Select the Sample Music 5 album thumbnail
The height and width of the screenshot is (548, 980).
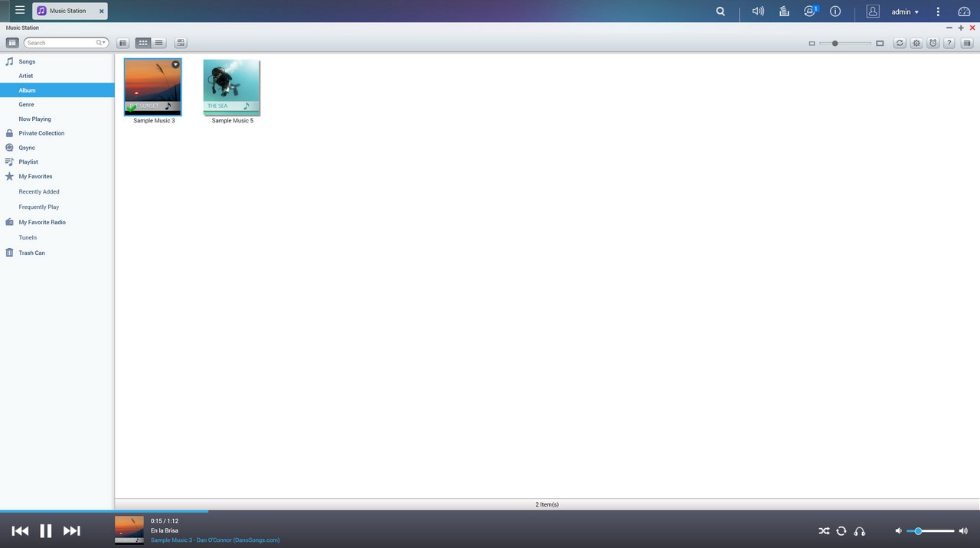(x=231, y=87)
